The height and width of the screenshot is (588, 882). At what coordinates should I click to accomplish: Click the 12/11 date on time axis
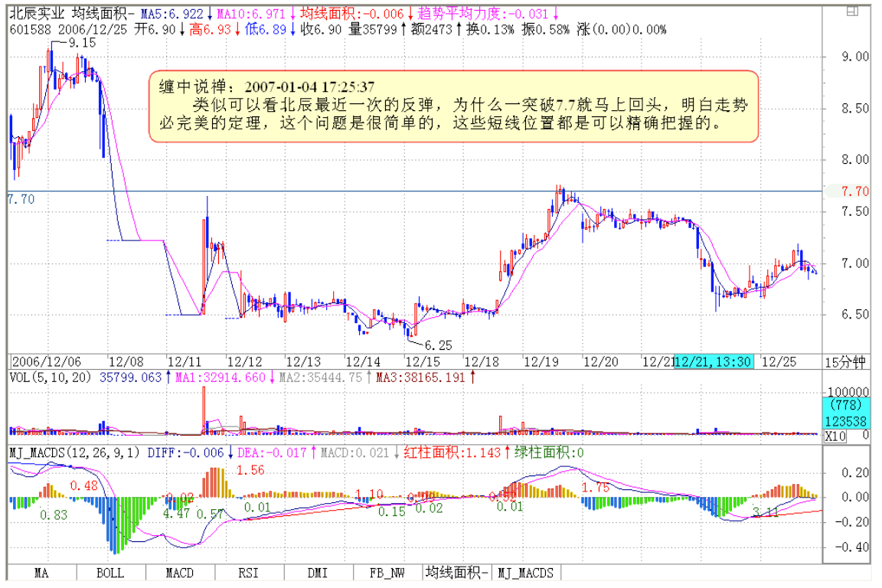pyautogui.click(x=185, y=362)
